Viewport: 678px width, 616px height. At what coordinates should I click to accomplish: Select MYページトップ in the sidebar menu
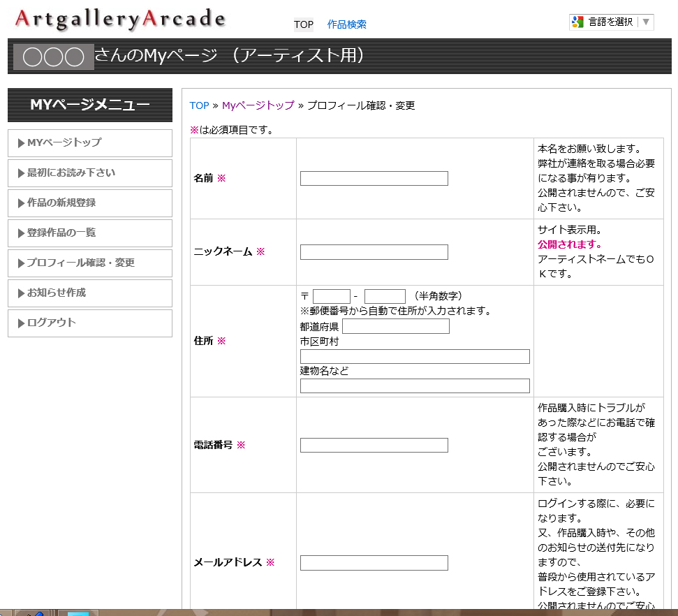(90, 142)
